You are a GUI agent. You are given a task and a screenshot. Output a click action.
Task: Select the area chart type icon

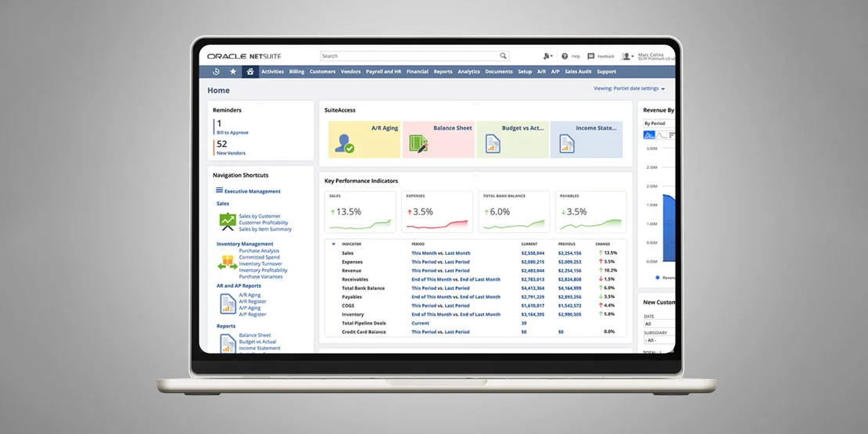point(649,135)
